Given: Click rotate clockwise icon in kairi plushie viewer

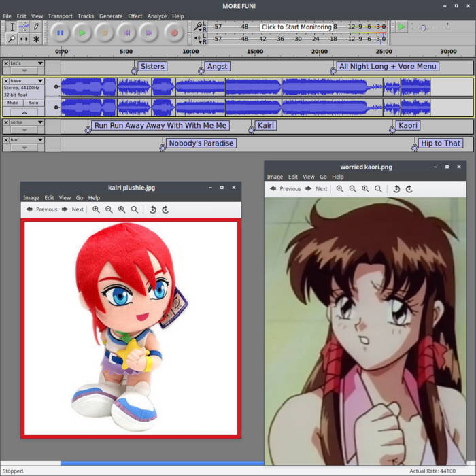Looking at the screenshot, I should (165, 209).
